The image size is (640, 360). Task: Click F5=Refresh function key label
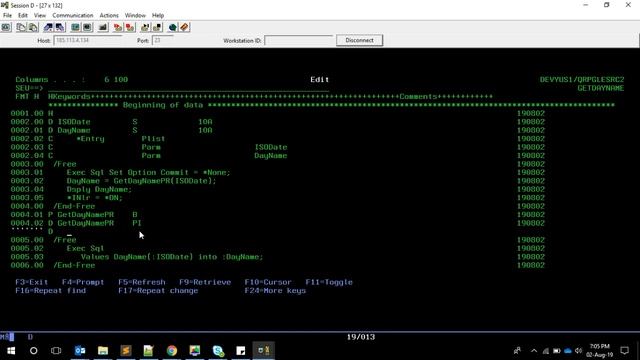pyautogui.click(x=142, y=282)
